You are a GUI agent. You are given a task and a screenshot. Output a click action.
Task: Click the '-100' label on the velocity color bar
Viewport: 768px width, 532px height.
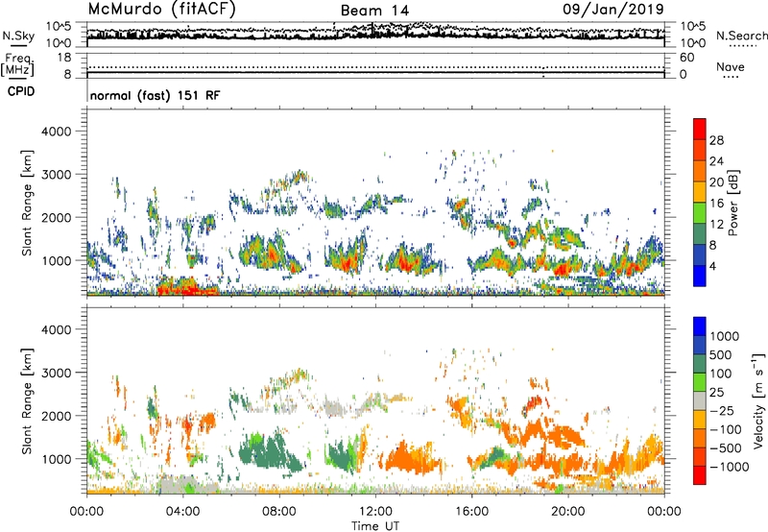[726, 429]
